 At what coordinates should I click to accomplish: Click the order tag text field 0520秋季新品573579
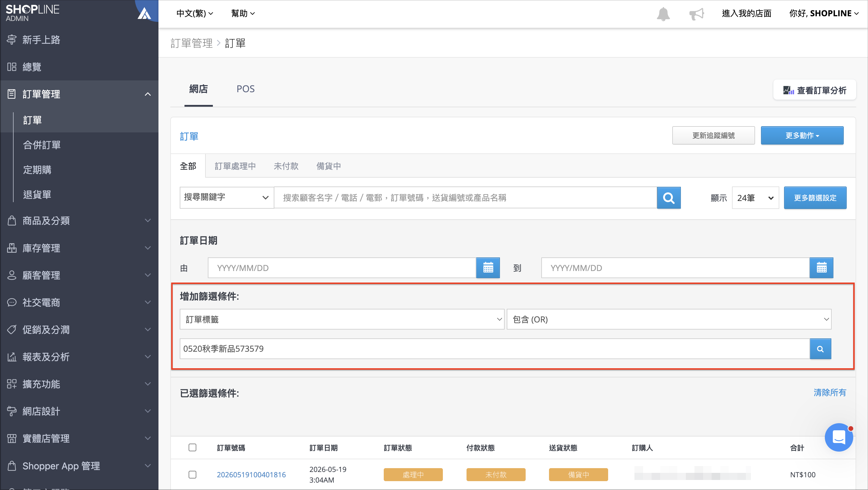pos(495,348)
